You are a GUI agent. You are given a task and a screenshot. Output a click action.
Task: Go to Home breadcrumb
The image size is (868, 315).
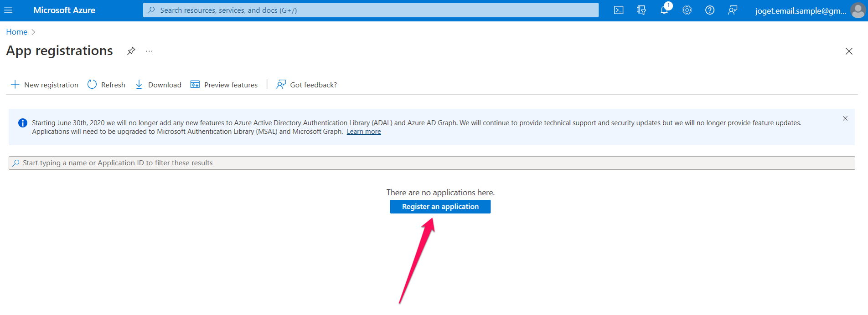(17, 32)
